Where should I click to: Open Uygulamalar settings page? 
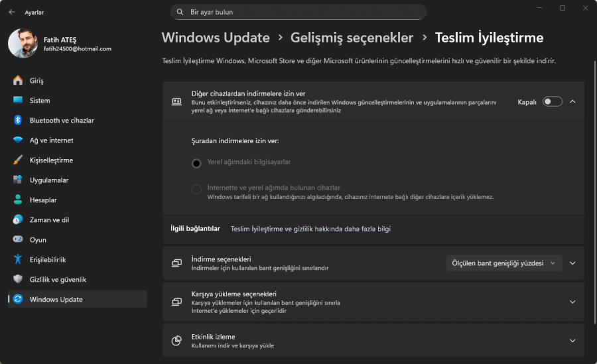click(x=48, y=180)
